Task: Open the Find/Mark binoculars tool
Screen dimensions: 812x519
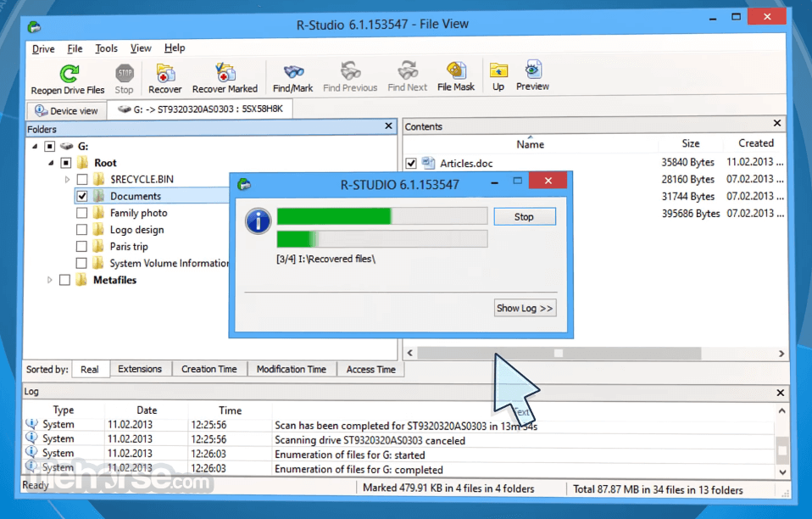Action: click(293, 72)
